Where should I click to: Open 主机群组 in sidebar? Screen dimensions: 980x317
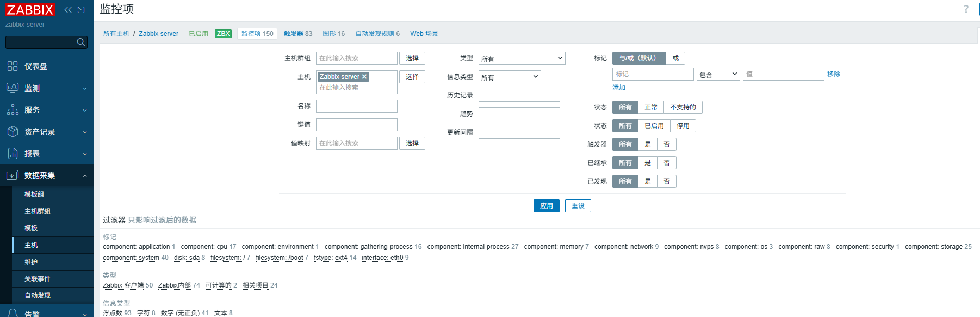click(x=53, y=211)
